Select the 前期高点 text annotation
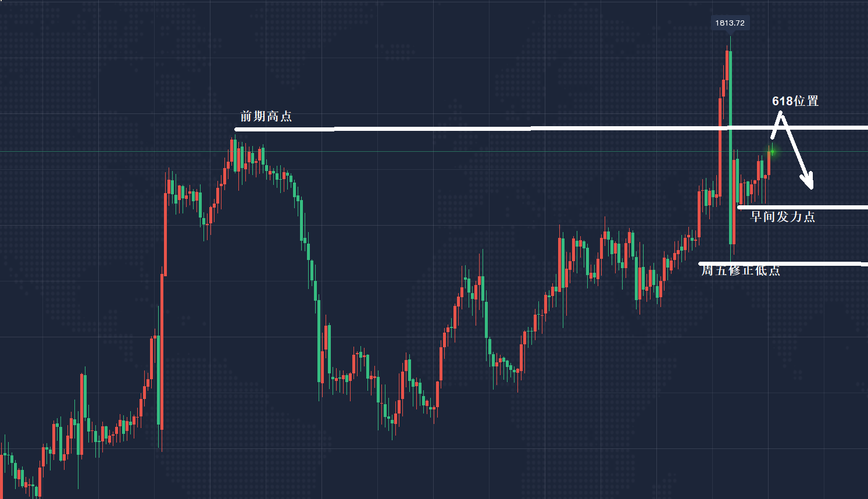868x499 pixels. (x=266, y=116)
